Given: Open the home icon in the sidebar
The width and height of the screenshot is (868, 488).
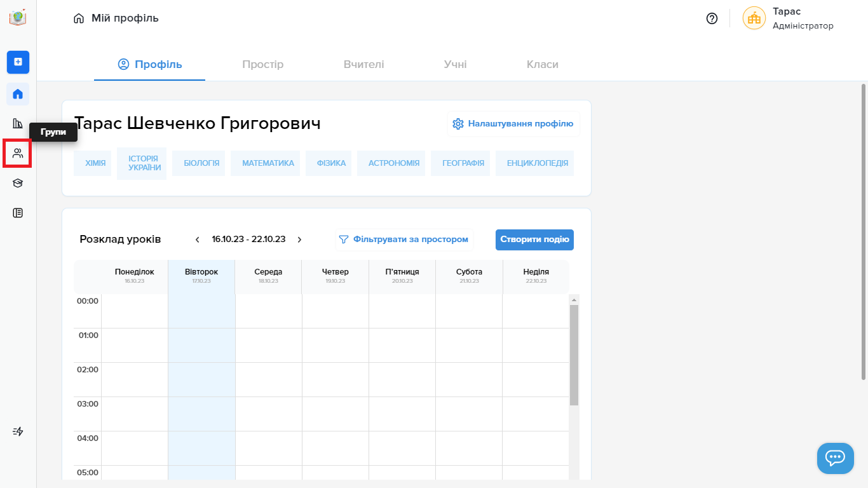Looking at the screenshot, I should 18,94.
